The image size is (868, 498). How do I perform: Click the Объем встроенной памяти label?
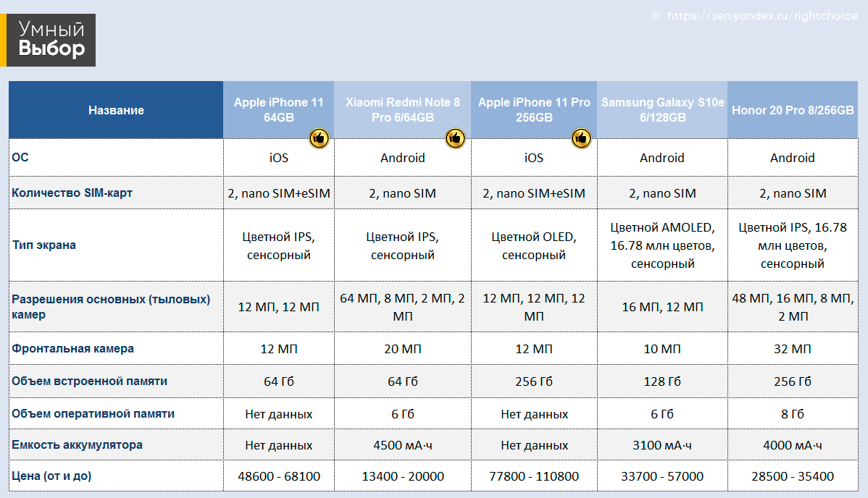(x=89, y=381)
